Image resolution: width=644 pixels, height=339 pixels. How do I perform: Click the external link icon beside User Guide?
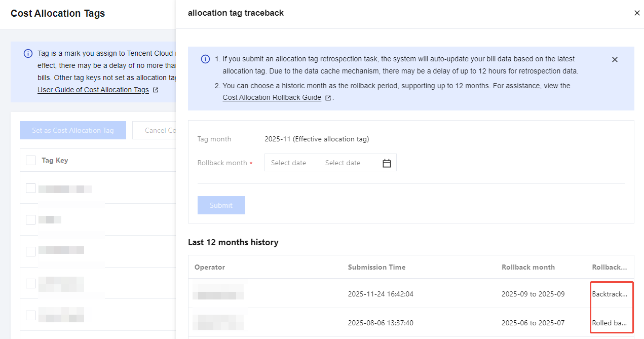[x=156, y=90]
